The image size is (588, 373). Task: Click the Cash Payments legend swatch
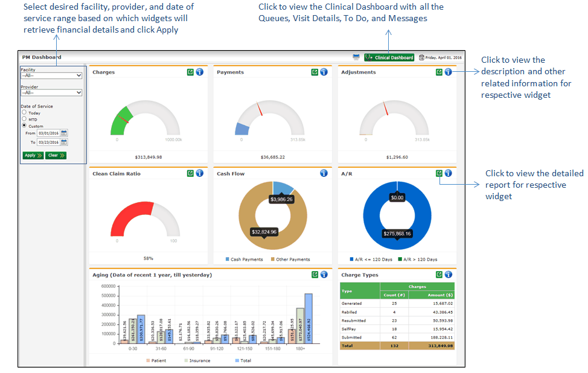pyautogui.click(x=227, y=259)
